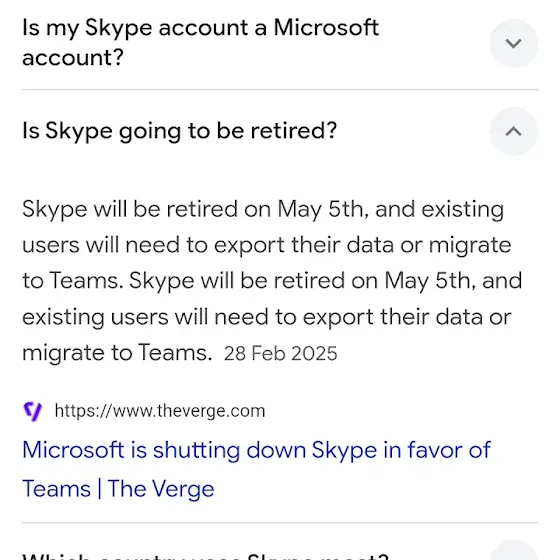560x560 pixels.
Task: Click snippet line starting 'existing users will need'
Action: click(267, 317)
